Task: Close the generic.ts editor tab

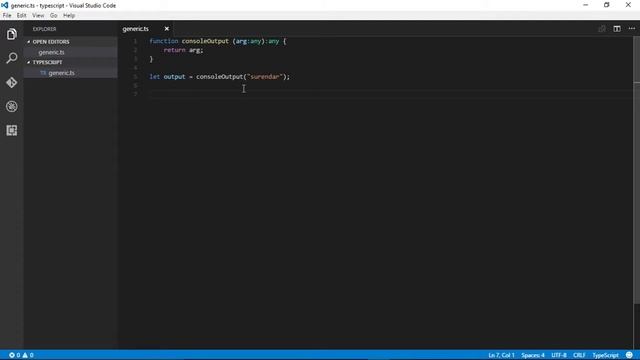Action: (x=167, y=29)
